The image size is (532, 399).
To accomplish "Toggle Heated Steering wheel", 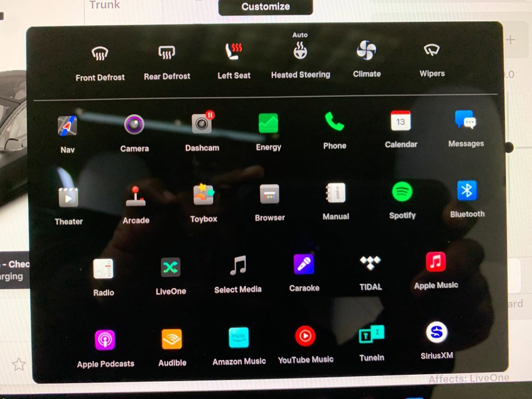I will 300,51.
